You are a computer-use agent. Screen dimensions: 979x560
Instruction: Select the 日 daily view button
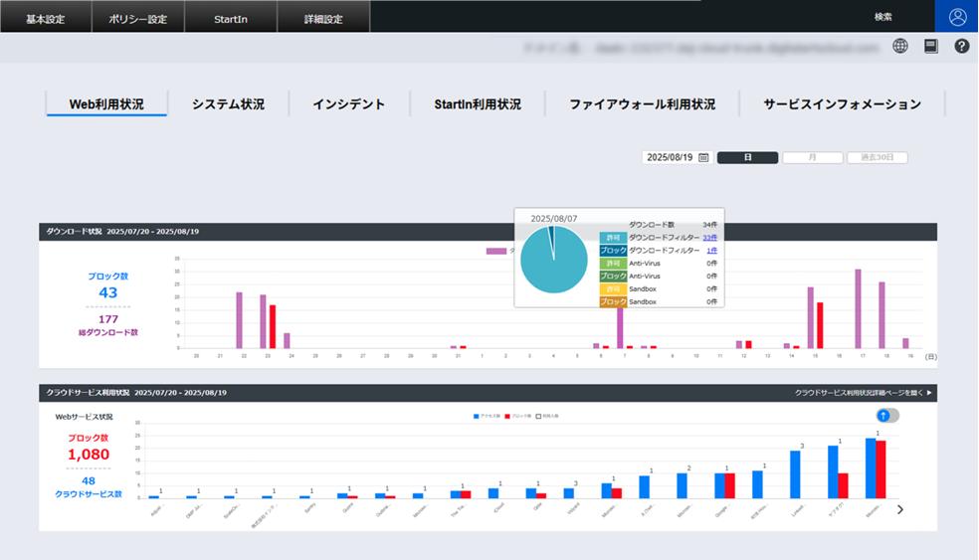click(747, 157)
